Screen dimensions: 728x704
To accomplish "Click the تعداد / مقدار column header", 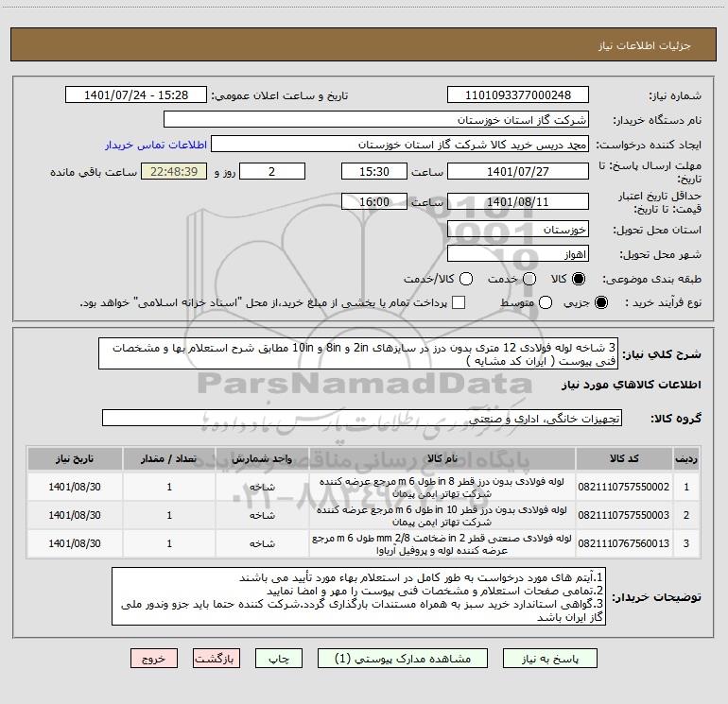I will [x=169, y=459].
